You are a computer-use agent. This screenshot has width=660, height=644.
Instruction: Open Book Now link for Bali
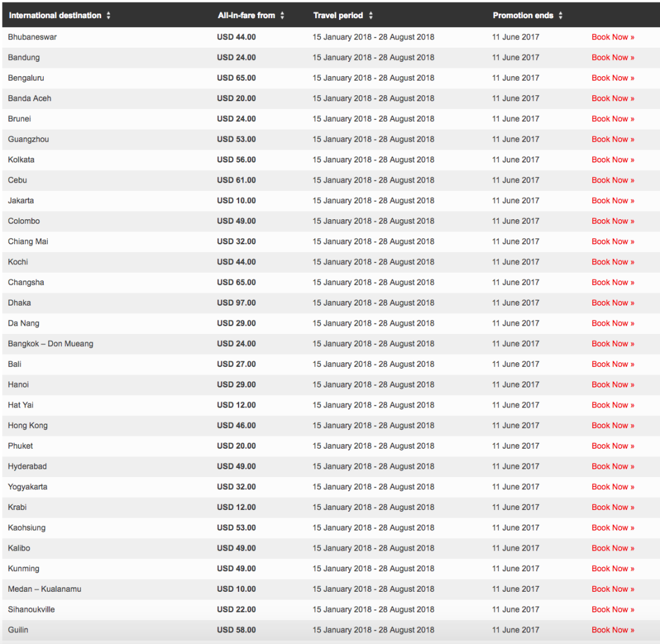tap(612, 364)
